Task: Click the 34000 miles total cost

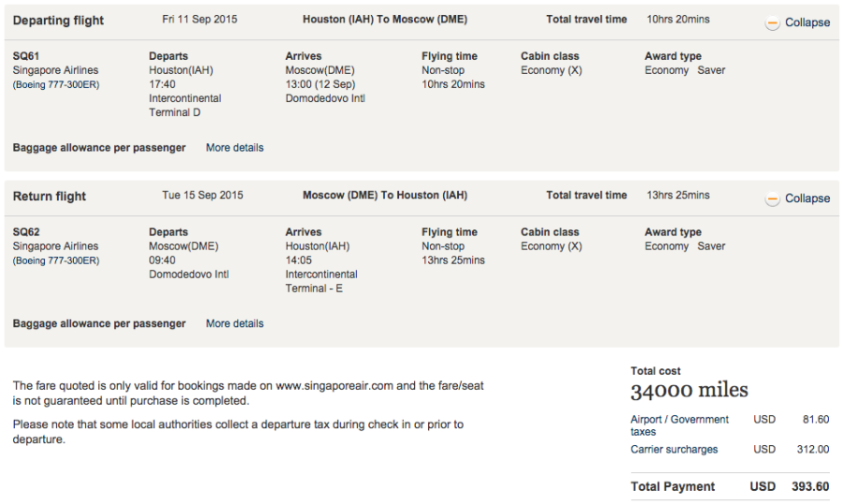Action: 688,392
